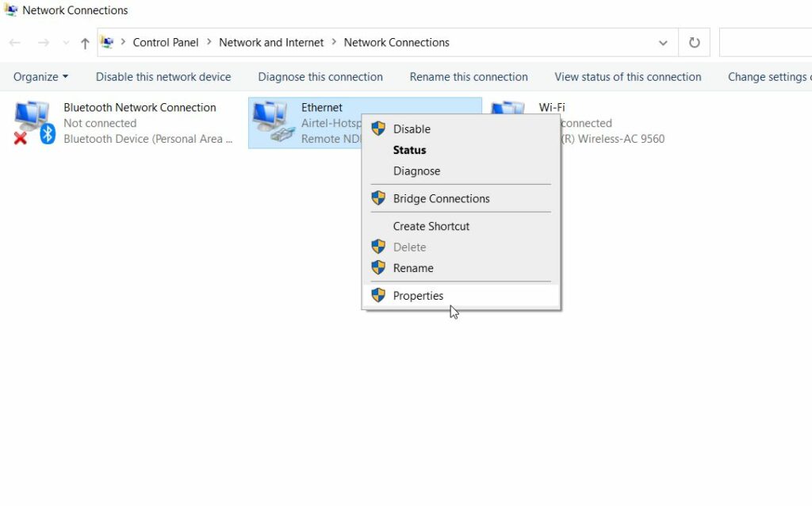Open the Organize dropdown menu
The width and height of the screenshot is (812, 506).
pos(40,76)
